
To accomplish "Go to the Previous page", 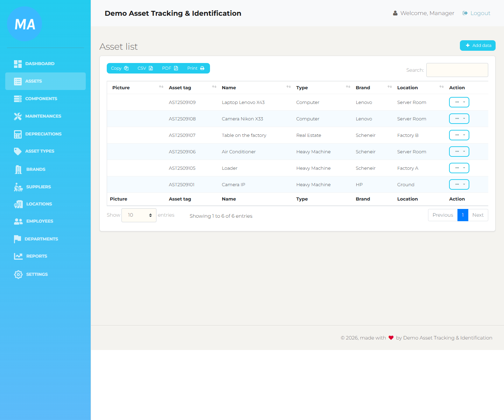I will 443,215.
